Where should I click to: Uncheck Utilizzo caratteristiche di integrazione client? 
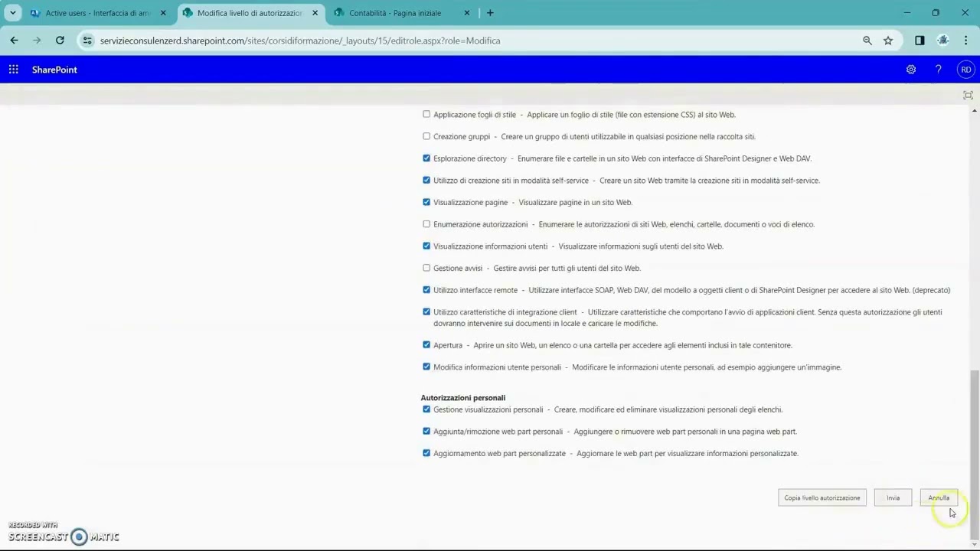pos(426,312)
